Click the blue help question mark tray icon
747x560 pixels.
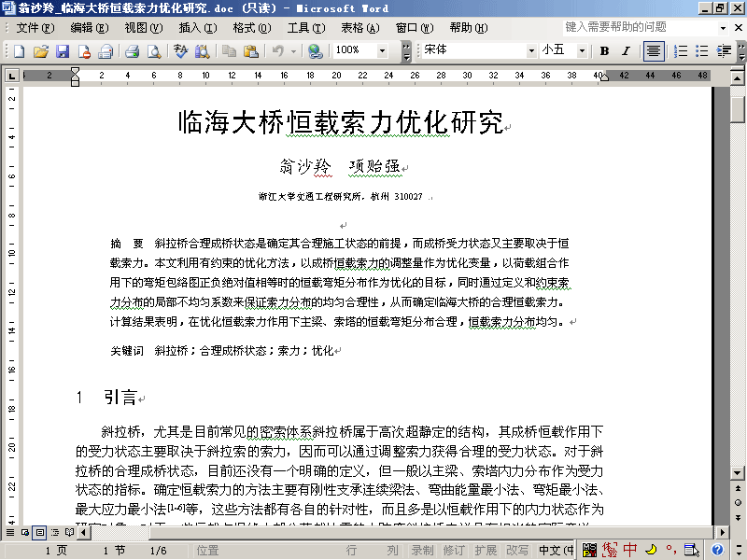point(717,551)
